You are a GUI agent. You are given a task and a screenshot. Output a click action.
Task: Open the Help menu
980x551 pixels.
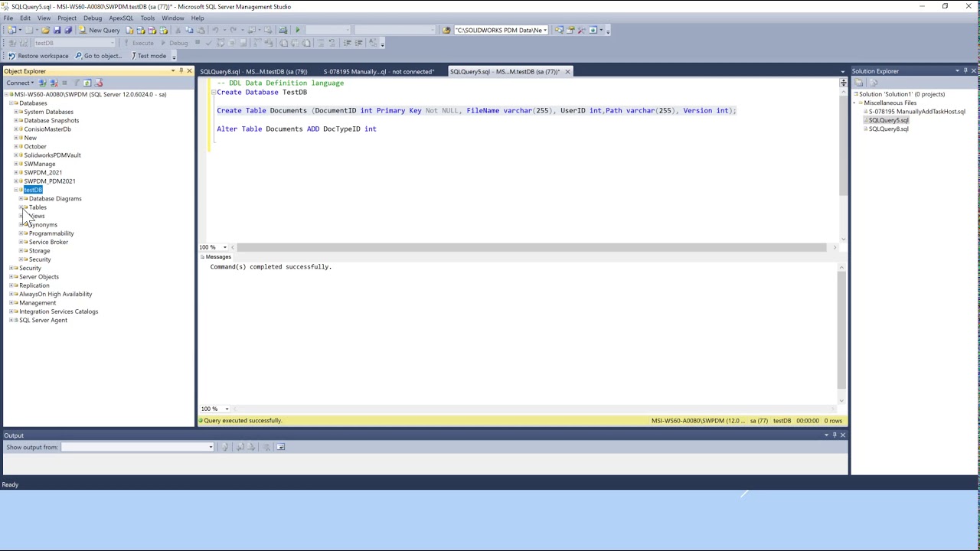198,18
